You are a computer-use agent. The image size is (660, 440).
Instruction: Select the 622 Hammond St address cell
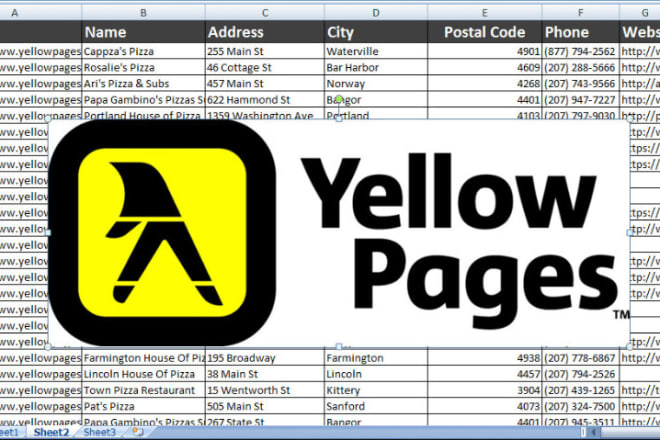[x=265, y=100]
